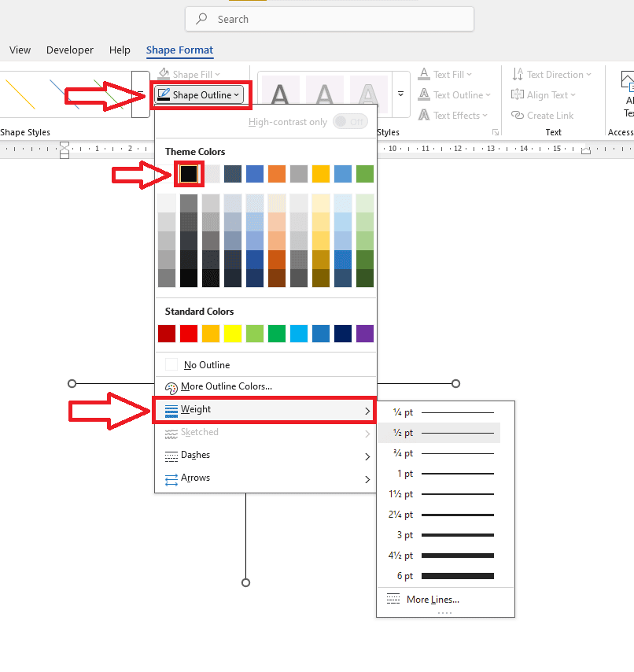This screenshot has width=634, height=672.
Task: Toggle the High-contrast only switch
Action: click(350, 122)
